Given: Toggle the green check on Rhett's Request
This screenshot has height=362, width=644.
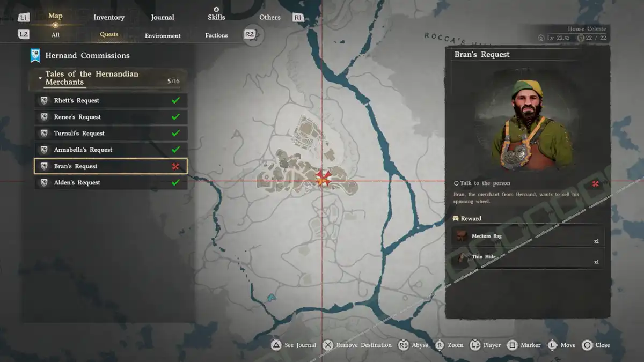Looking at the screenshot, I should (x=175, y=100).
